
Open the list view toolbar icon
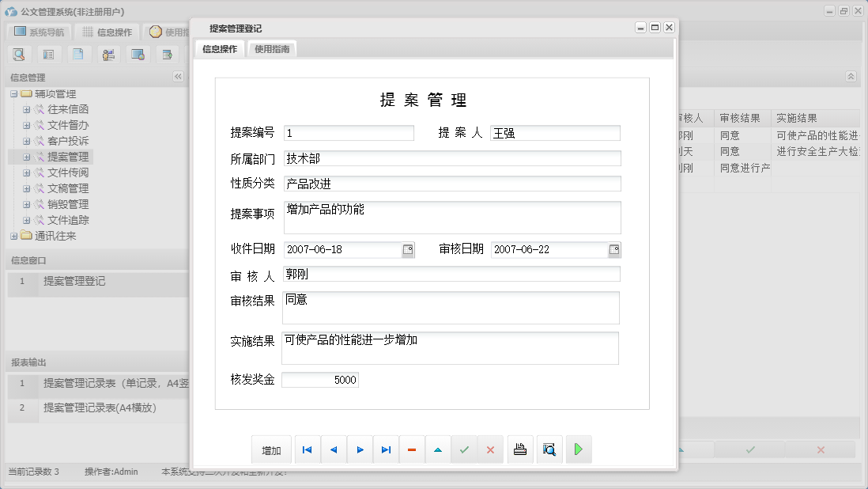[x=48, y=54]
